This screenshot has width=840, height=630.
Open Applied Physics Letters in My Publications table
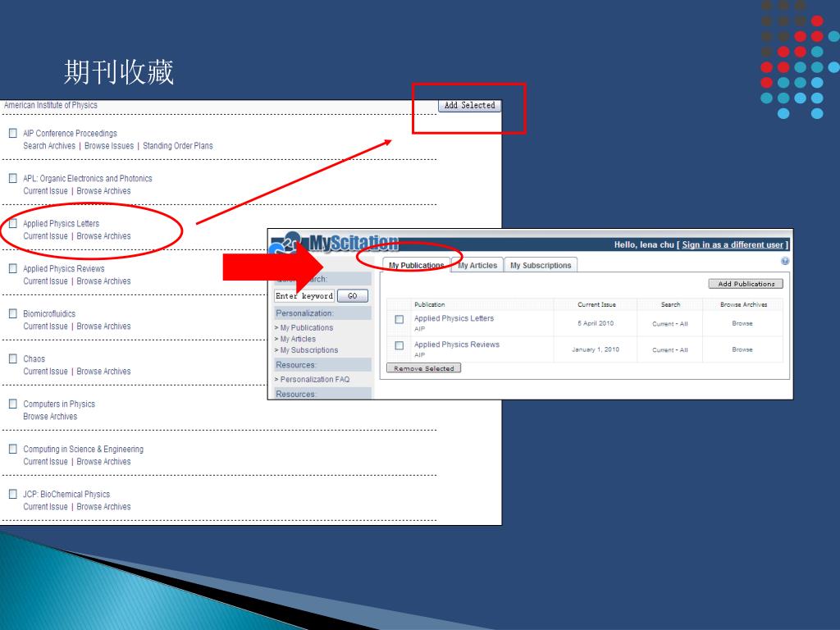(x=454, y=318)
